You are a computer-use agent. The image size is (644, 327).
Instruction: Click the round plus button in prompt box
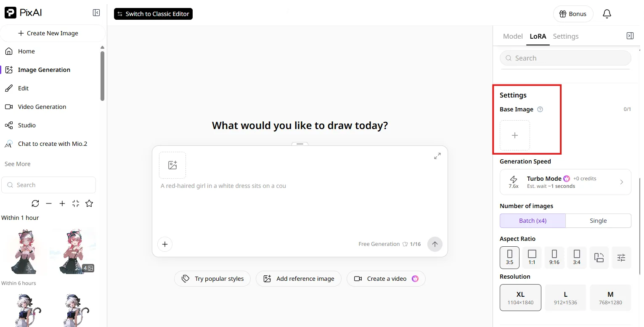[165, 244]
